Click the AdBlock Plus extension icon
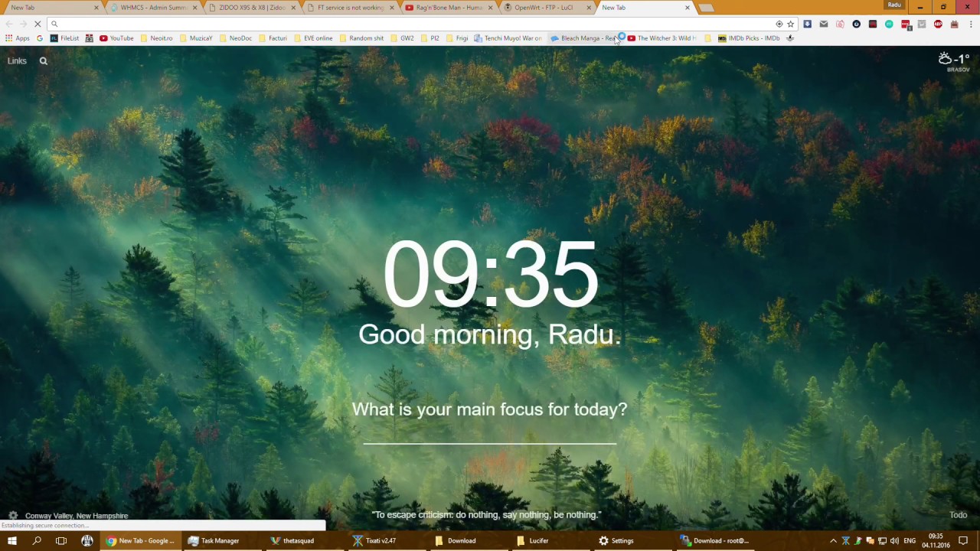The width and height of the screenshot is (980, 551). [x=938, y=24]
